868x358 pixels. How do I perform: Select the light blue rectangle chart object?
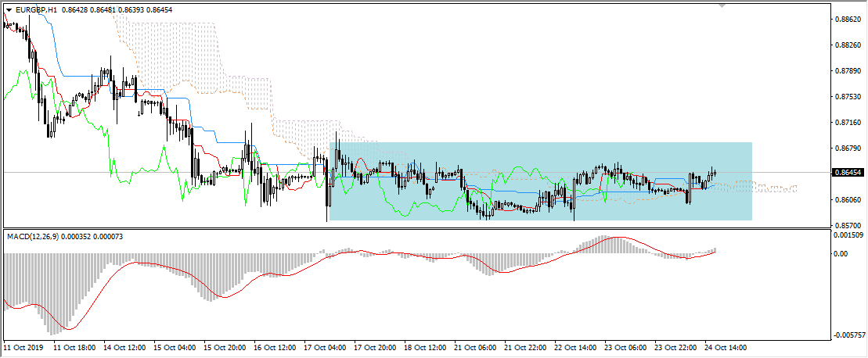click(x=541, y=181)
